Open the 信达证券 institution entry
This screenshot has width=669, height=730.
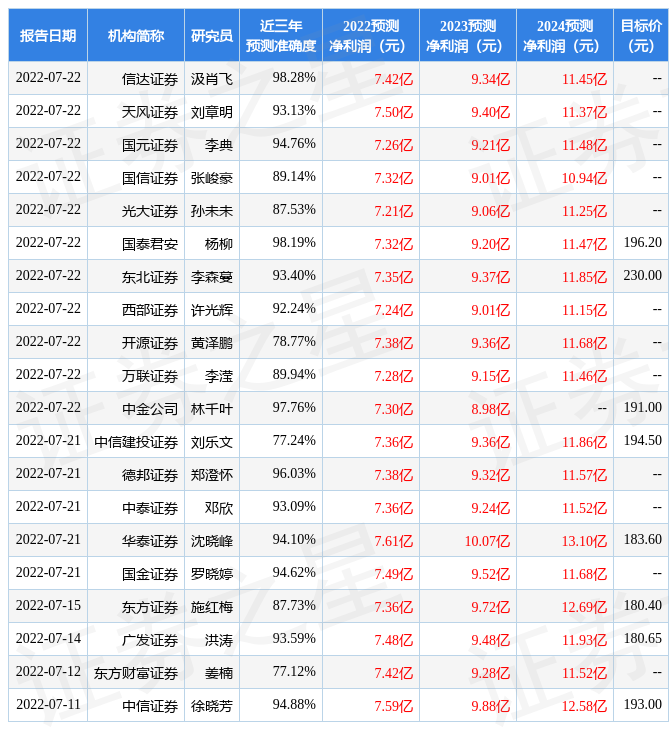pos(150,78)
